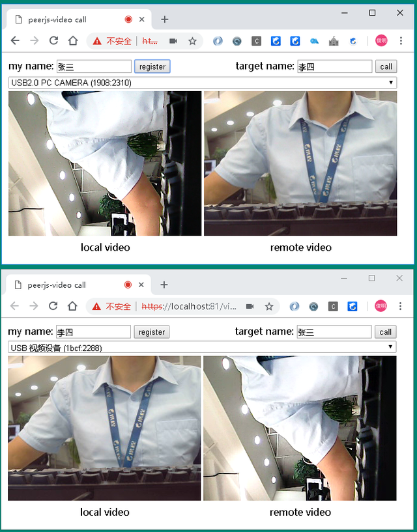Open a new tab in the top browser window
The width and height of the screenshot is (417, 532).
point(164,20)
